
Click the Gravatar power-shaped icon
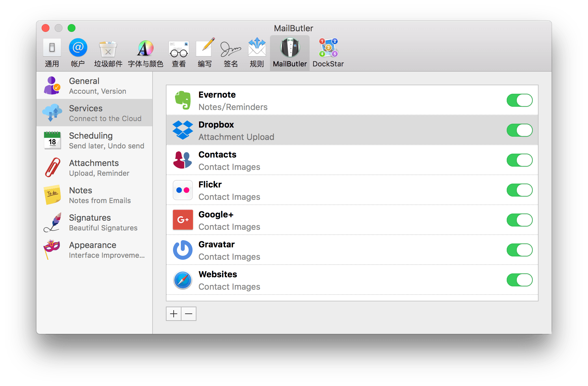(183, 250)
